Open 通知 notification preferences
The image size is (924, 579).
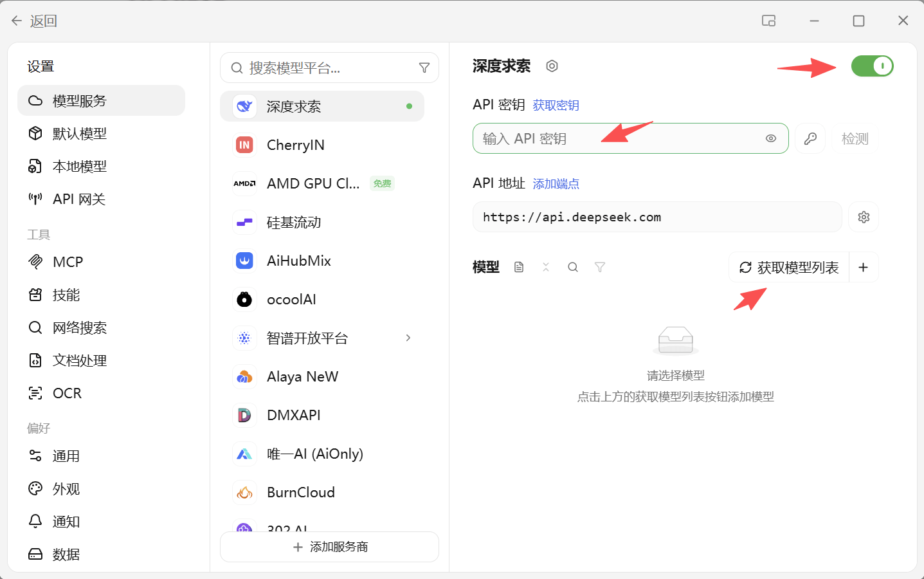tap(101, 521)
